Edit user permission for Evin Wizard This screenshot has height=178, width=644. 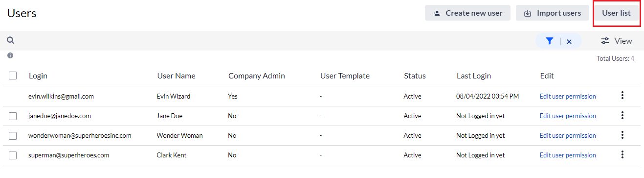568,96
